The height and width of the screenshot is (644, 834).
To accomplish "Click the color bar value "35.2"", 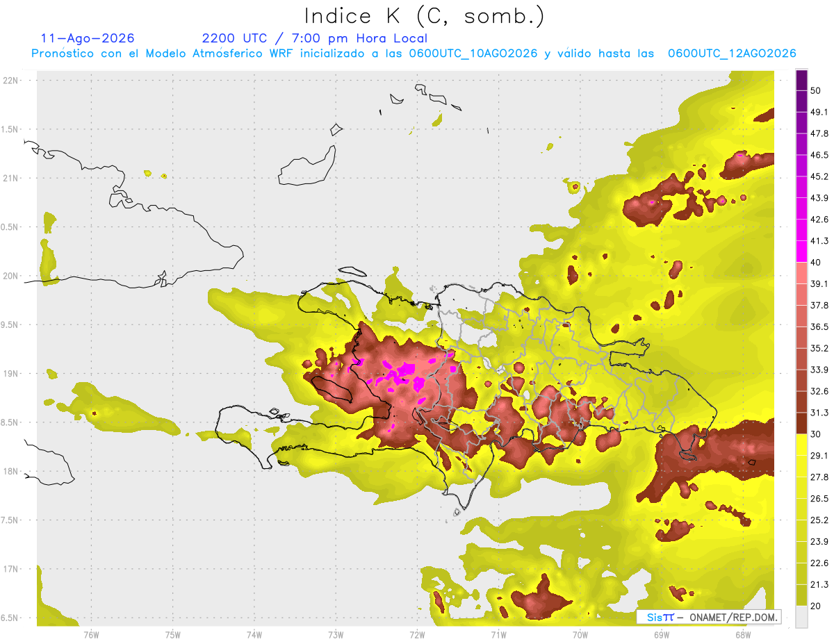I will click(x=819, y=348).
